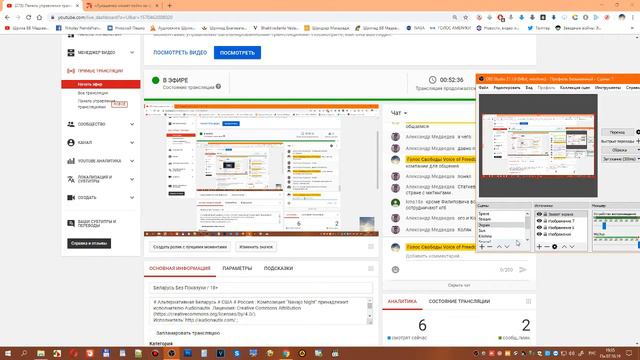Click the help icon beside Состояние трансляции
This screenshot has width=640, height=360.
click(218, 87)
